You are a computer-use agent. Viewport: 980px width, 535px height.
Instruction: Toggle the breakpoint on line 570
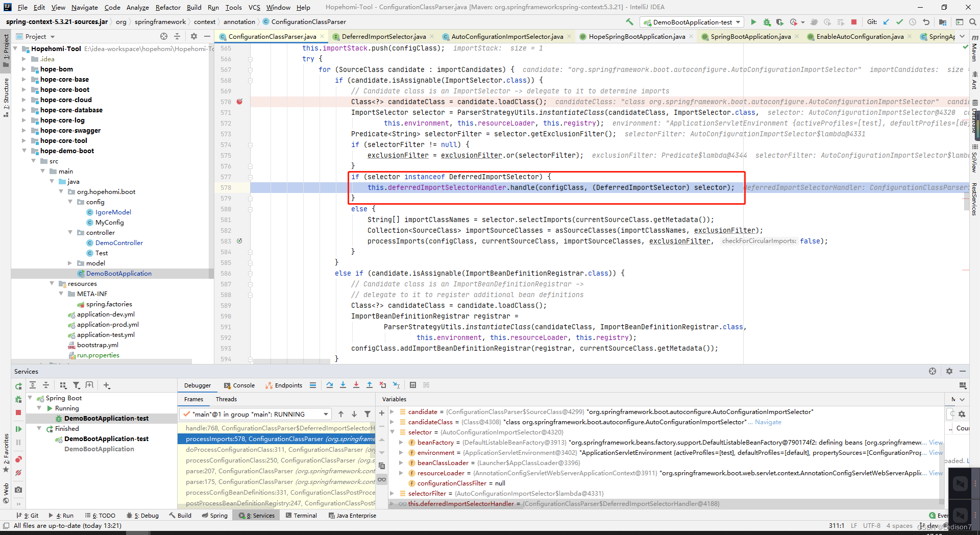[x=239, y=102]
